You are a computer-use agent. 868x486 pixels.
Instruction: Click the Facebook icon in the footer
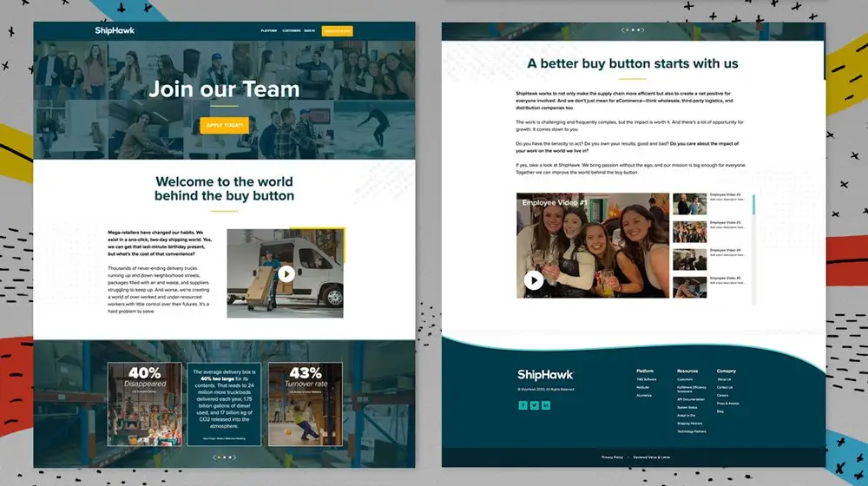click(523, 405)
